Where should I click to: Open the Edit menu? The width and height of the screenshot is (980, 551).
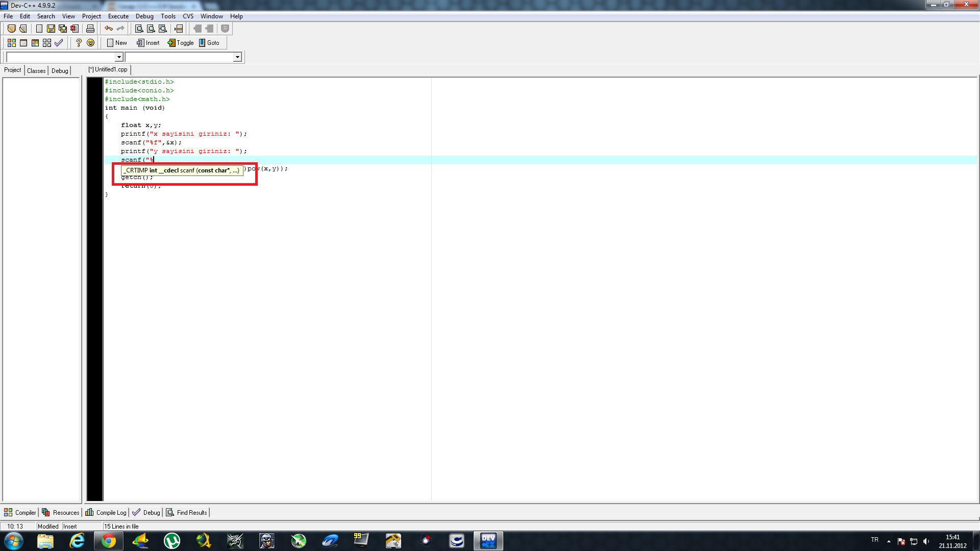25,16
